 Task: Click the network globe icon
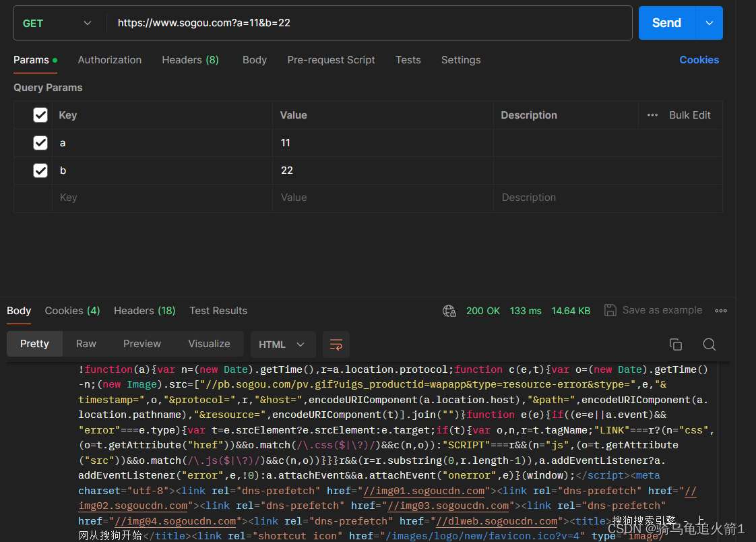click(x=449, y=311)
